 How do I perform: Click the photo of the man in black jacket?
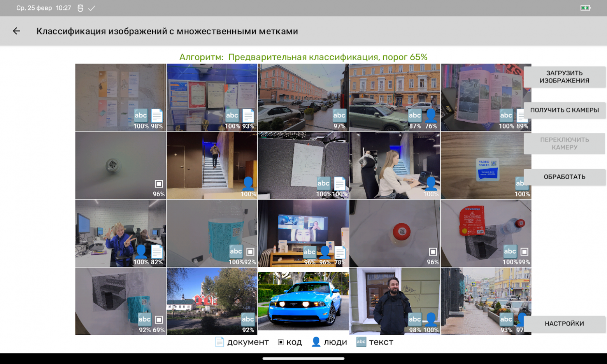(x=395, y=301)
